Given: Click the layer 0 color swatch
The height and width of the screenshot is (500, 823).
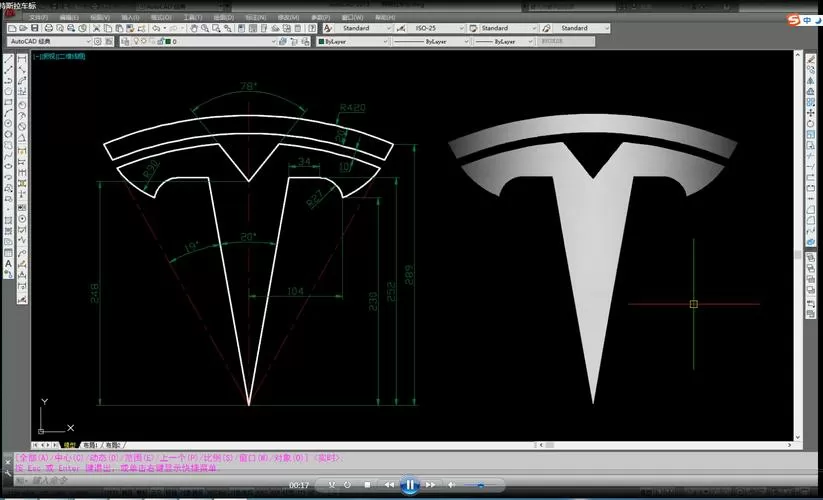Looking at the screenshot, I should tap(167, 41).
